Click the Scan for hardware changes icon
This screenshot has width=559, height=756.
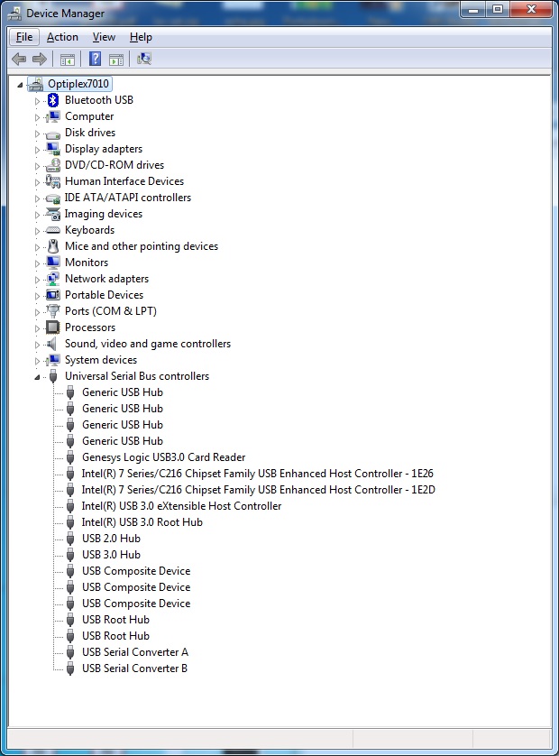point(144,60)
